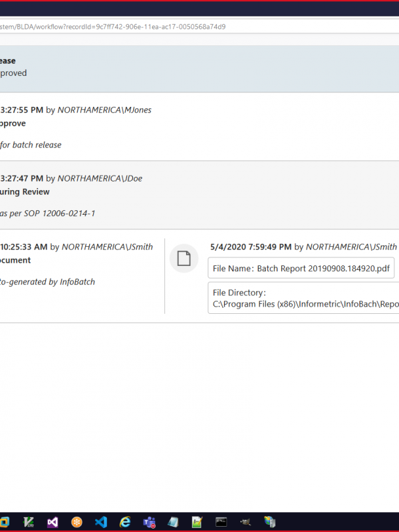Click the address bar with the workflow URL
This screenshot has height=532, width=399.
click(199, 27)
